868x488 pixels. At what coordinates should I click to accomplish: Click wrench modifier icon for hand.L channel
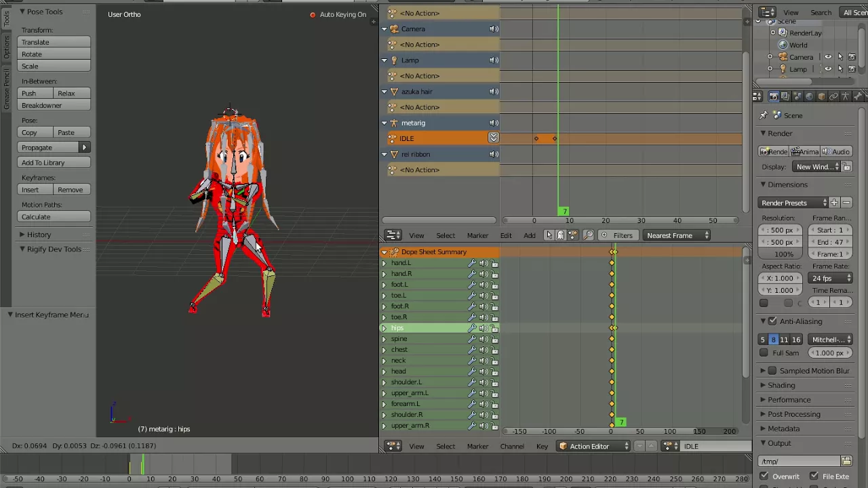472,263
